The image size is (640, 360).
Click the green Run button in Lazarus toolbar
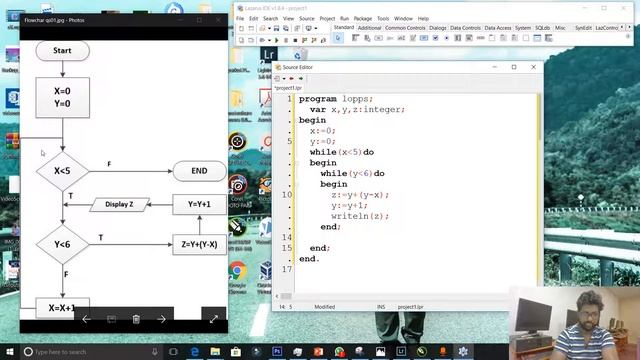point(277,40)
